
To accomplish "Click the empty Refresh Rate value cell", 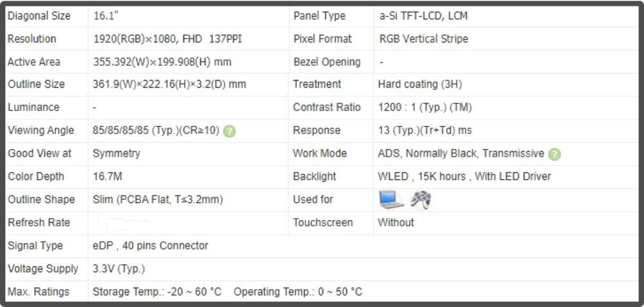I will 188,223.
